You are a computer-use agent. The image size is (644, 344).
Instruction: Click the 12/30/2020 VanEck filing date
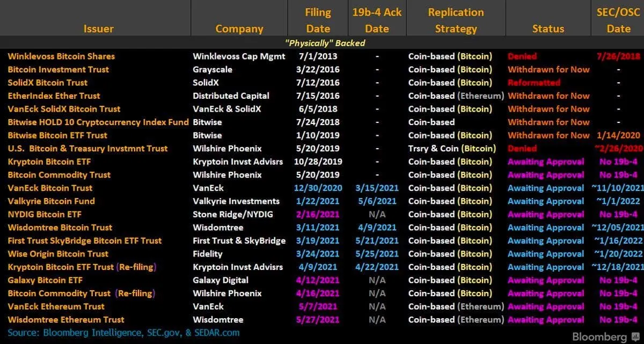tap(318, 188)
